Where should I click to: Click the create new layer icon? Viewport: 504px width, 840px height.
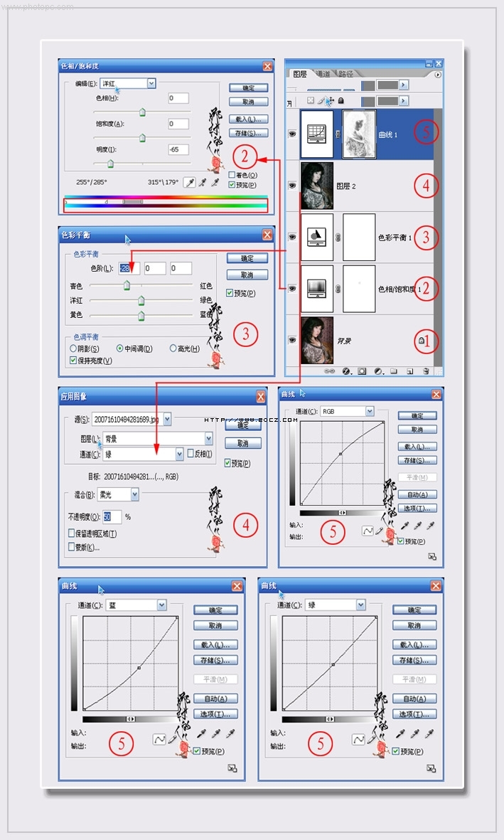pos(409,371)
